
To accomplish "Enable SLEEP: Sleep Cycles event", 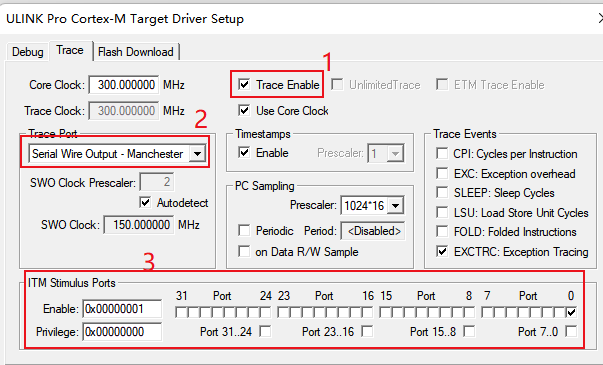I will 442,192.
